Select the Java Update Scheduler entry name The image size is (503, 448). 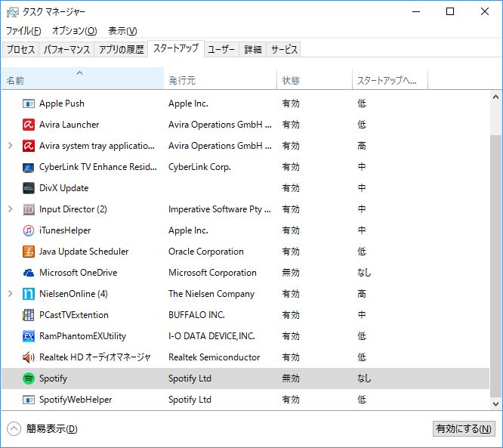pos(84,252)
